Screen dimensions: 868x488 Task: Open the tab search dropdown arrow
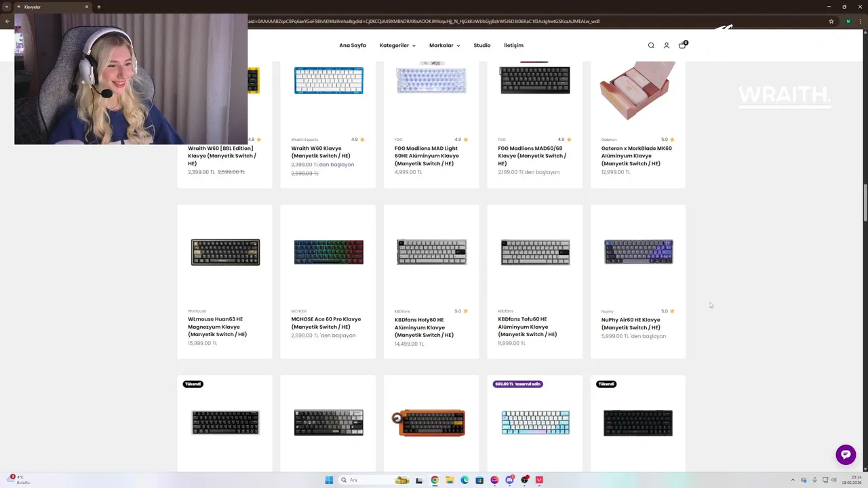[x=7, y=7]
